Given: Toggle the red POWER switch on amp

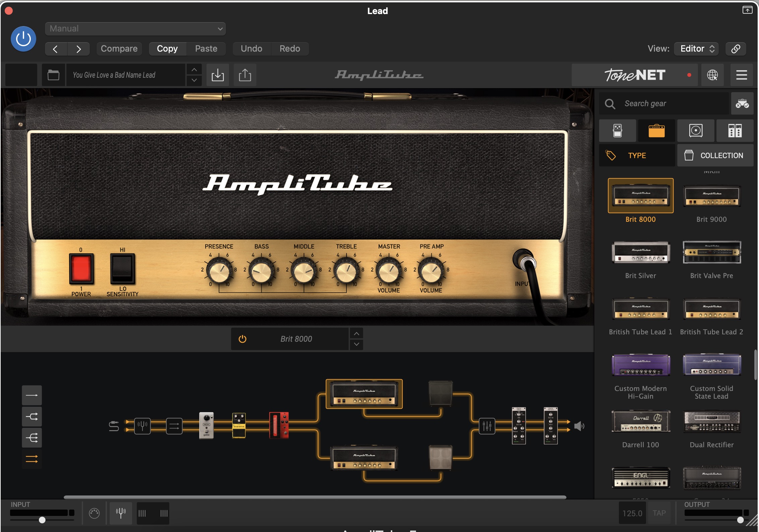Looking at the screenshot, I should [x=81, y=269].
